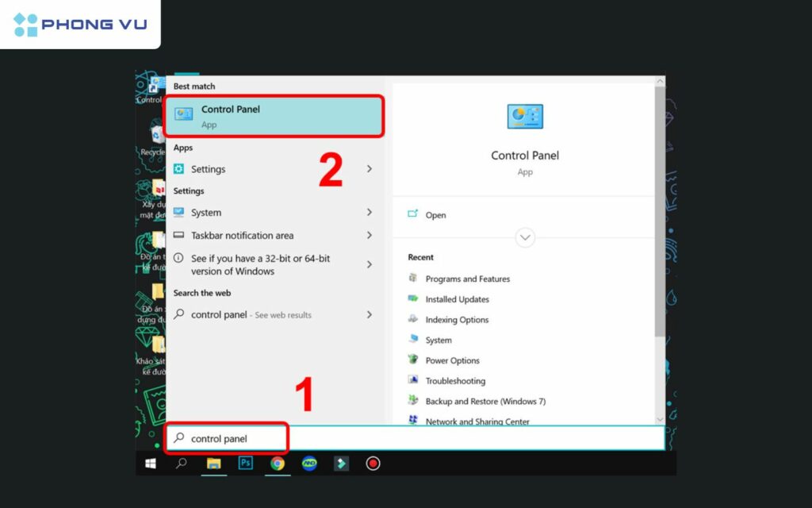
Task: Expand the arrow beside System setting
Action: click(370, 213)
